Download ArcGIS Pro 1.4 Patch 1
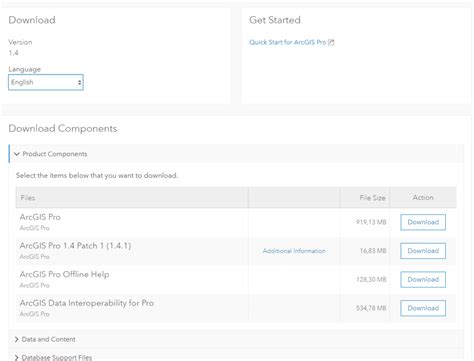This screenshot has height=361, width=474. 423,251
